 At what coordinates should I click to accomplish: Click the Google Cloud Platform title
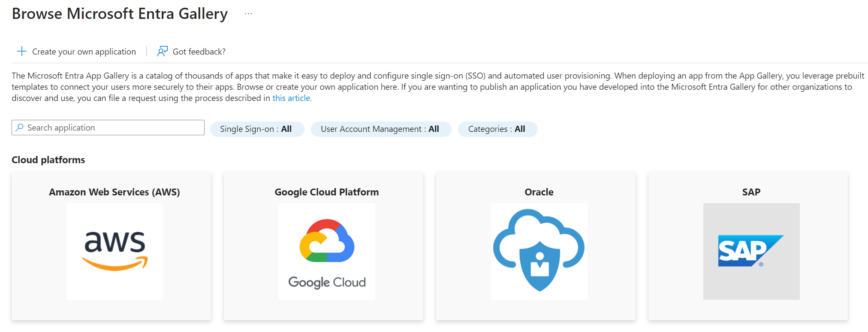(327, 192)
